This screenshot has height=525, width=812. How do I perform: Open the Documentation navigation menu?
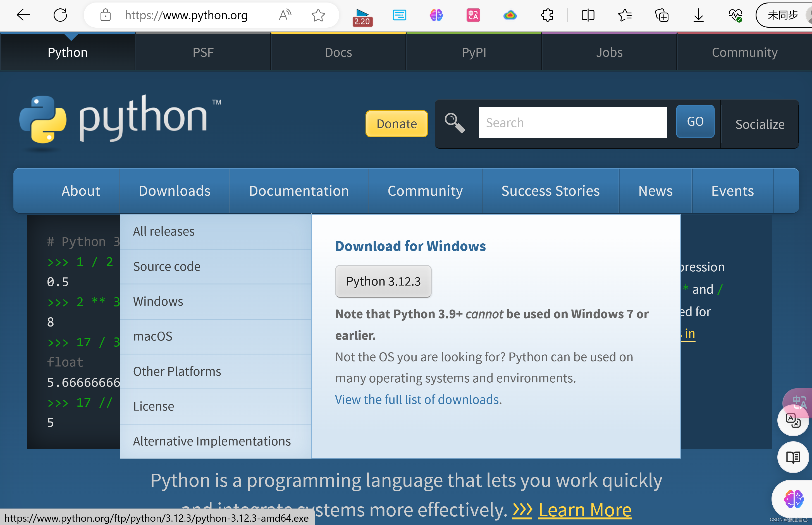point(299,191)
